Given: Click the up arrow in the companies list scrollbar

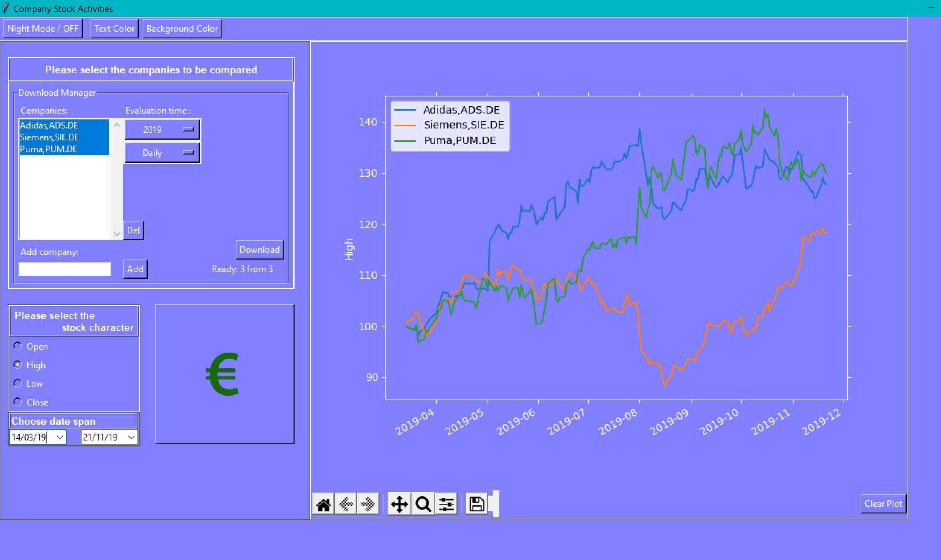Looking at the screenshot, I should click(x=117, y=125).
